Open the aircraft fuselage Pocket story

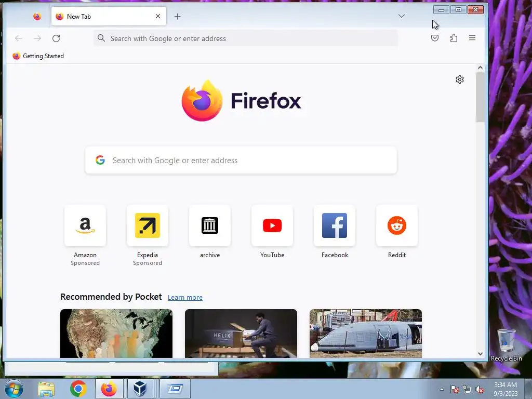(365, 334)
